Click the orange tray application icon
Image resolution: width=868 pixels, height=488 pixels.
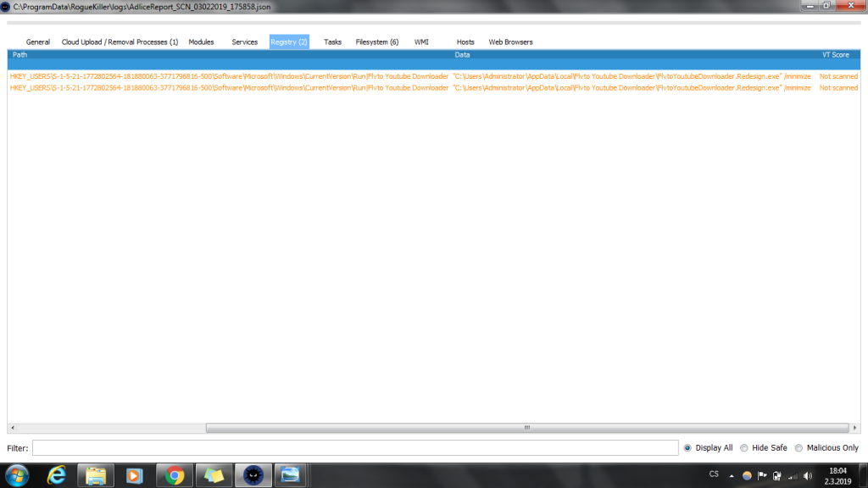[747, 476]
